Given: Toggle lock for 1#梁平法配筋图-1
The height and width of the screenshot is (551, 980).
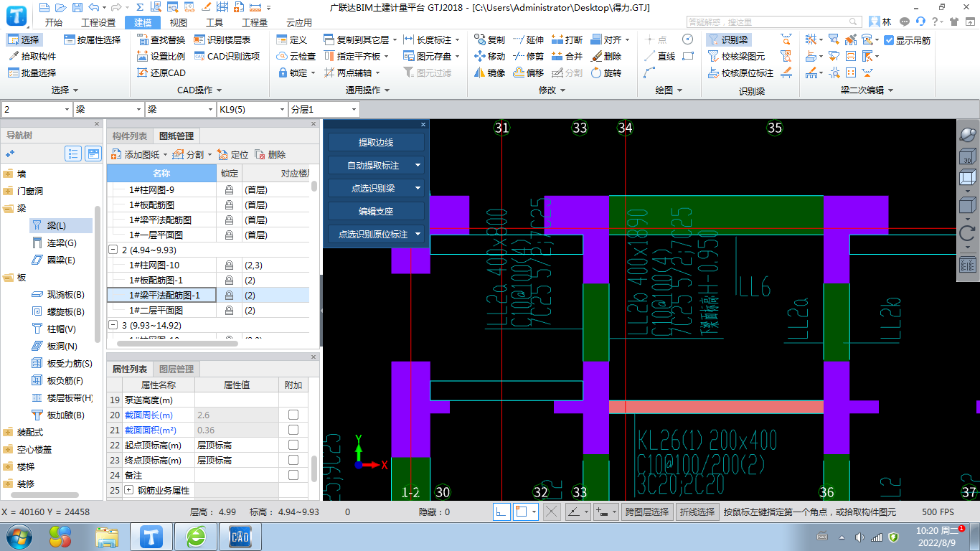Looking at the screenshot, I should point(230,296).
